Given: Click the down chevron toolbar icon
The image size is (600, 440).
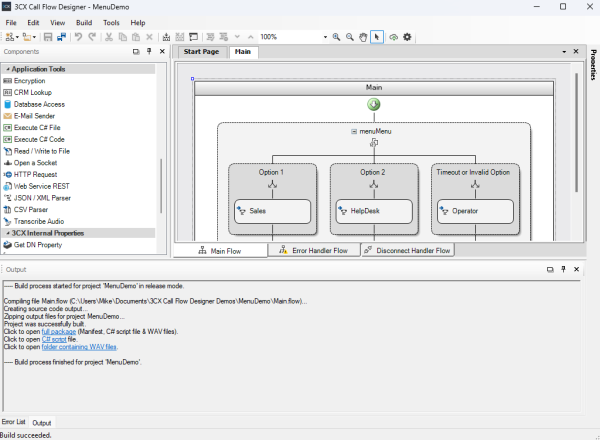Looking at the screenshot, I should 237,37.
